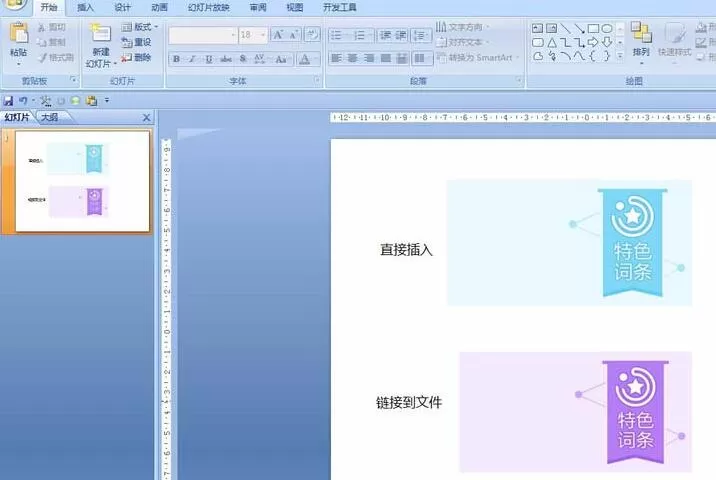Click Convert to SmartArt (转换为 SmartArt)
This screenshot has height=480, width=716.
[478, 58]
